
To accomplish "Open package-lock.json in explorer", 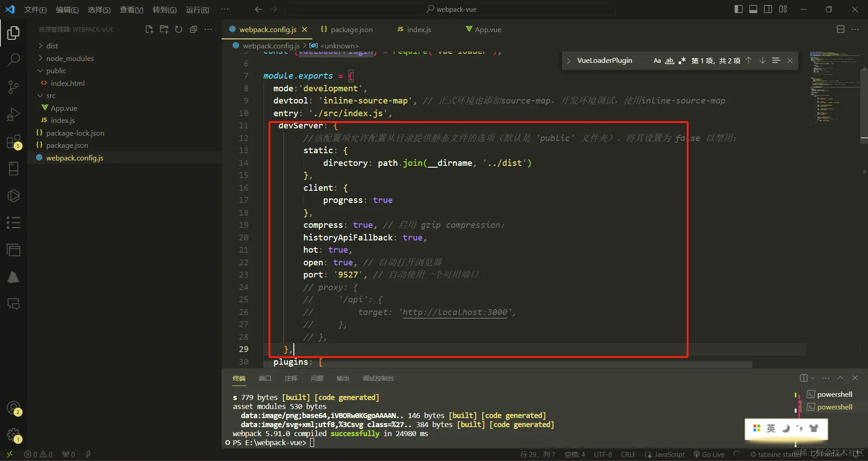I will [124, 133].
